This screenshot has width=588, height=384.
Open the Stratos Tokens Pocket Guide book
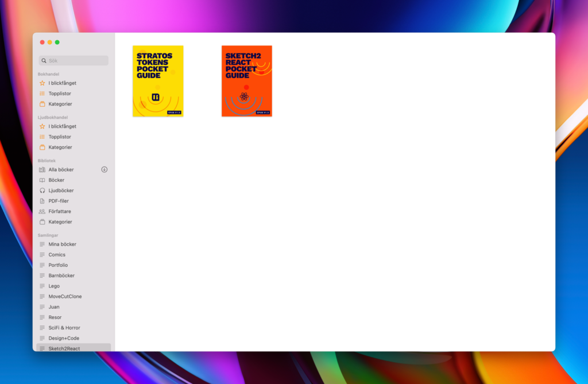158,81
